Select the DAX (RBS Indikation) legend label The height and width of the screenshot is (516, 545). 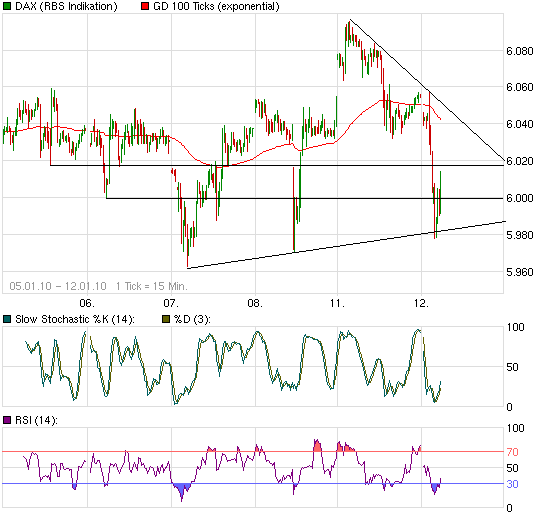click(x=66, y=6)
